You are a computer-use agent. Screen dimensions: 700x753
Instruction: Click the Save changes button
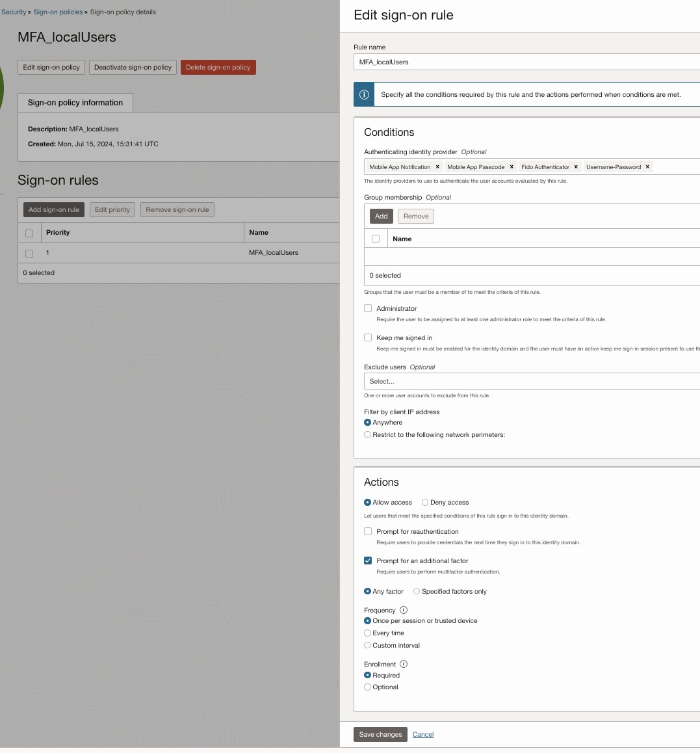pos(380,734)
